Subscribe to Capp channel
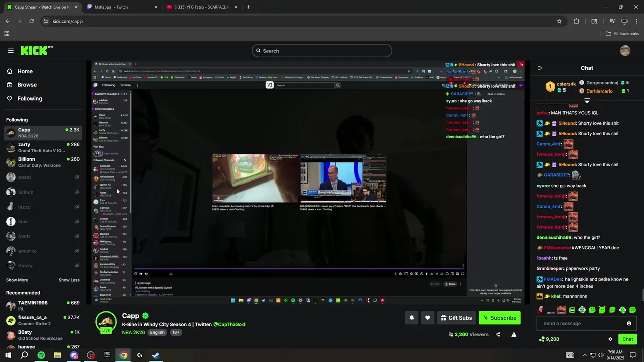This screenshot has width=644, height=362. [500, 318]
